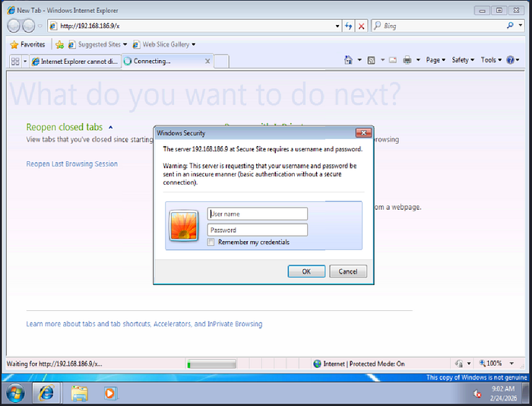
Task: Click Internet Explorer taskbar icon
Action: coord(46,393)
